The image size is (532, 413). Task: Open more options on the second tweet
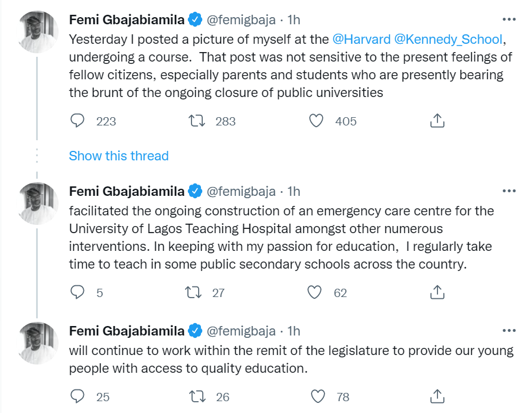click(508, 191)
